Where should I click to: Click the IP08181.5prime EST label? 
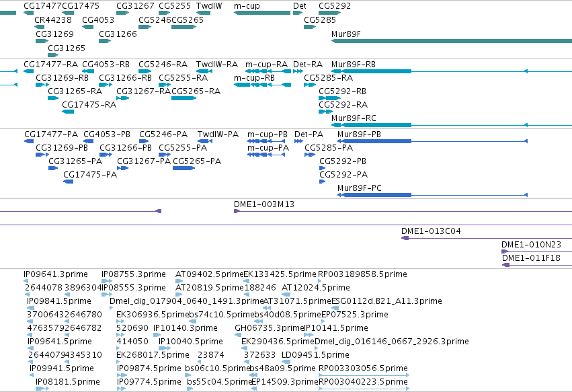tap(68, 382)
